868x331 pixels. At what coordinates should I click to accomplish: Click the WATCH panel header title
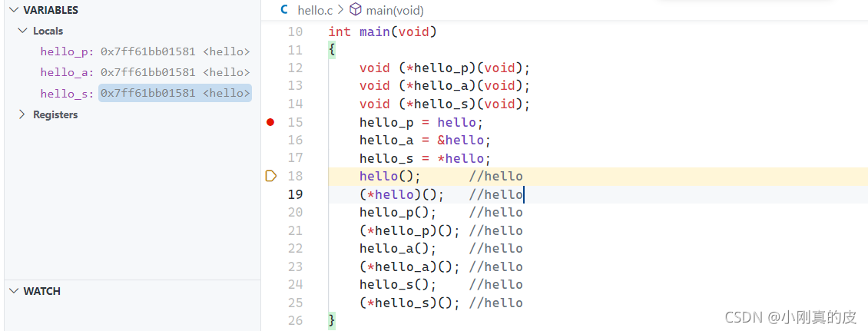point(42,291)
